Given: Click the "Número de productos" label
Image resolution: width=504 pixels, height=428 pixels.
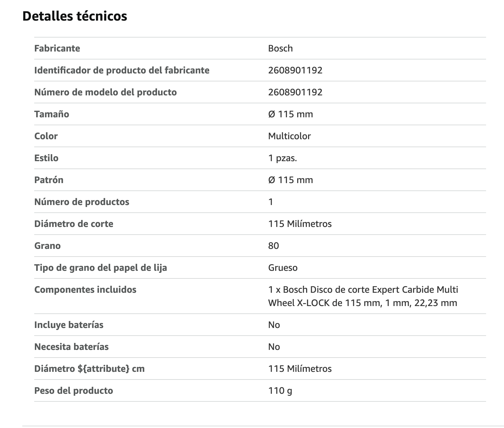Looking at the screenshot, I should coord(82,202).
